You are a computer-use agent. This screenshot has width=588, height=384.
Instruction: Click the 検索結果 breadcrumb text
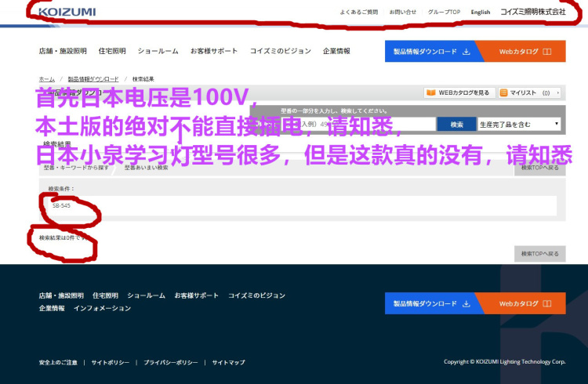click(x=143, y=79)
